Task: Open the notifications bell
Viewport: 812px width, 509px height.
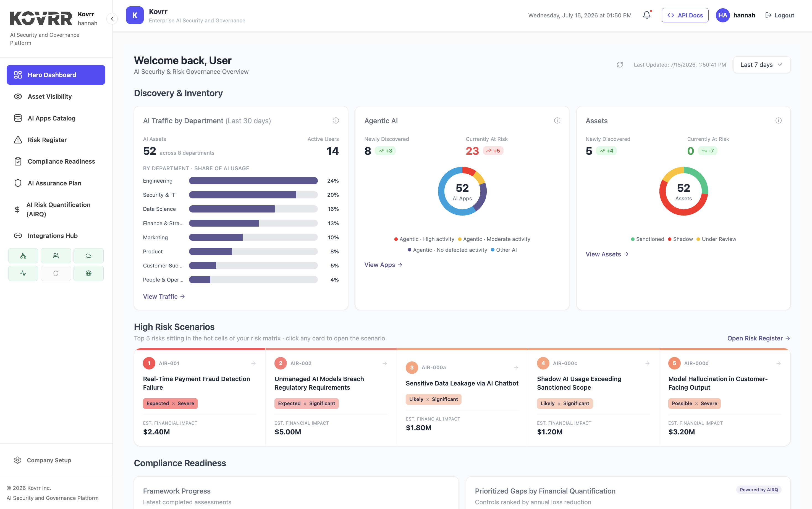Action: [646, 15]
